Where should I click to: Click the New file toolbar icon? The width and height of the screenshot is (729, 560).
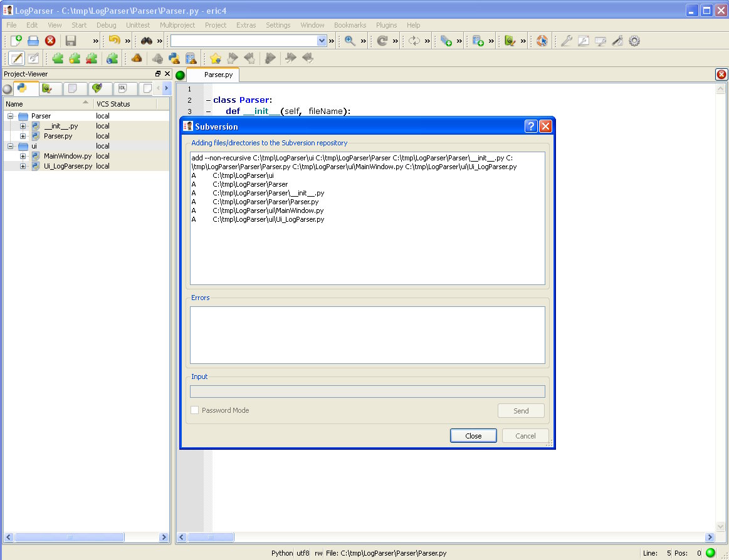click(16, 41)
